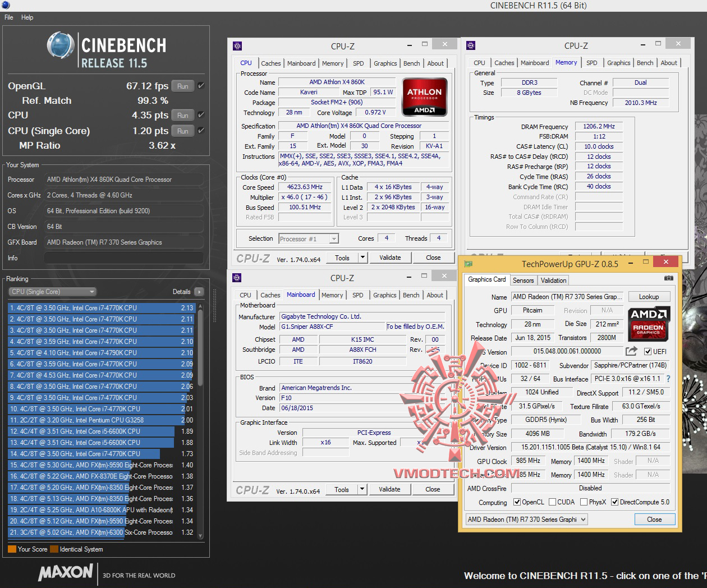Select ranking row 16 AMD FX-8370E
This screenshot has height=588, width=707.
click(101, 476)
